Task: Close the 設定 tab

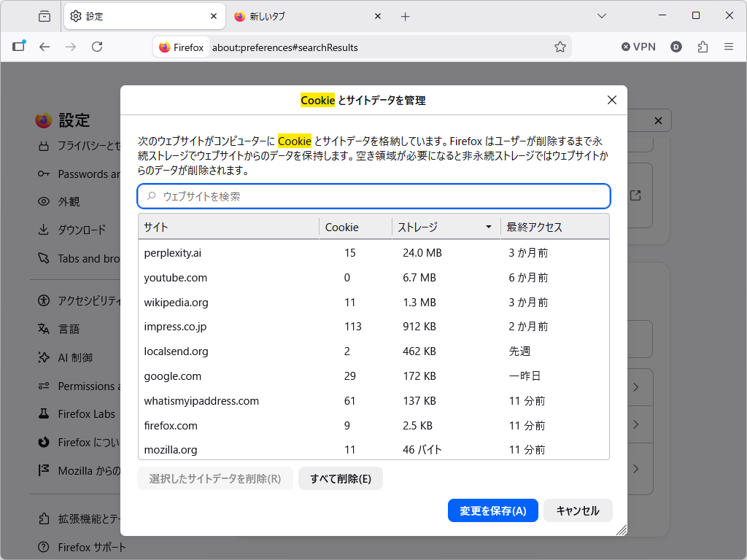Action: (x=214, y=16)
